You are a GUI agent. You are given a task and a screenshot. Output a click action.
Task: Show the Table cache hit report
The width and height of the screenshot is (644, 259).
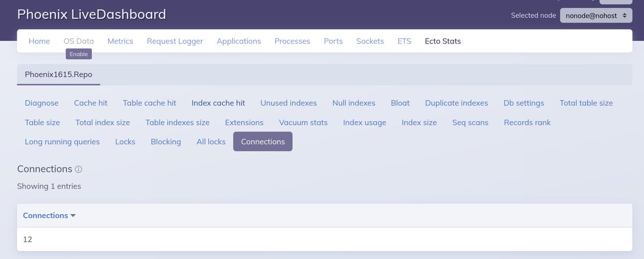tap(150, 103)
